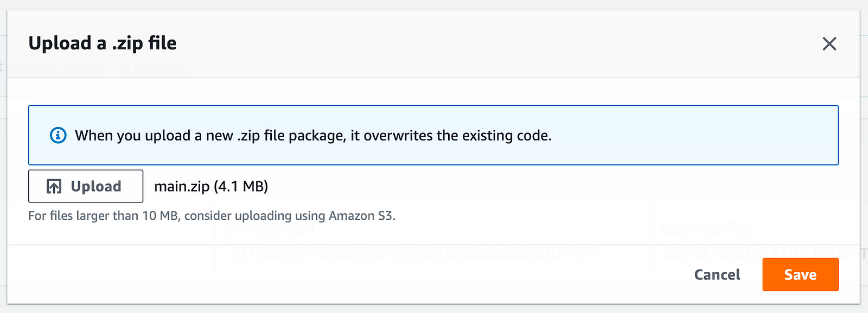The height and width of the screenshot is (313, 868).
Task: Click the dialog title 'Upload a .zip file'
Action: point(103,43)
